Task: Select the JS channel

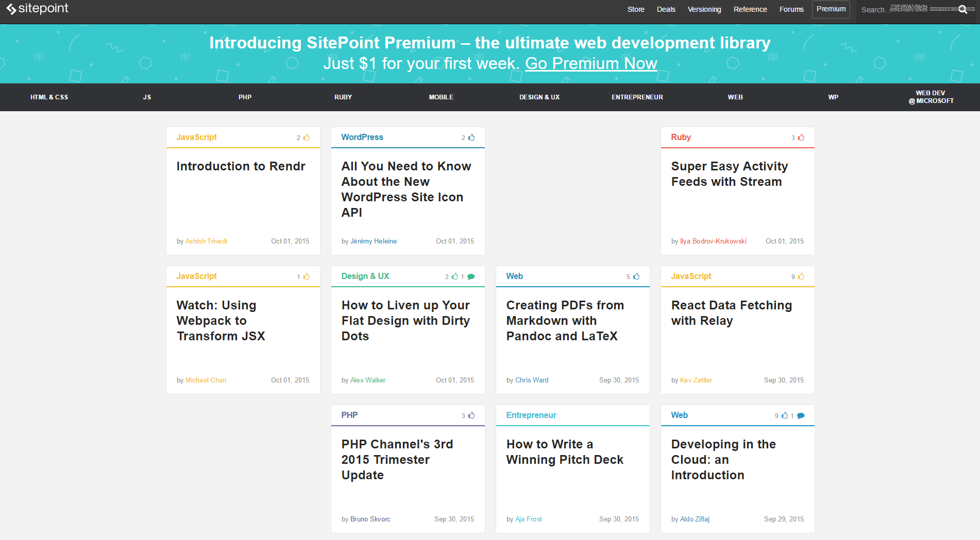Action: (x=147, y=97)
